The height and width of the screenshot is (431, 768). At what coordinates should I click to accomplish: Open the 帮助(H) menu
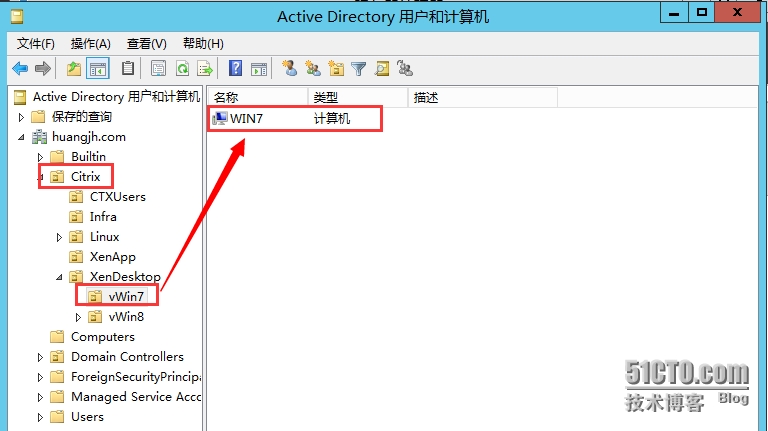[203, 44]
